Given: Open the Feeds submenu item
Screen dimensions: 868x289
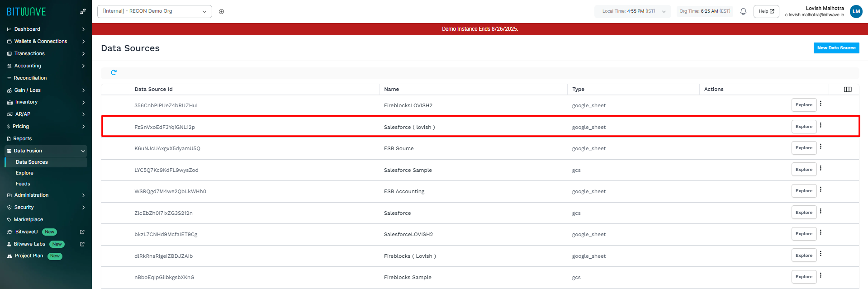Looking at the screenshot, I should click(x=23, y=184).
